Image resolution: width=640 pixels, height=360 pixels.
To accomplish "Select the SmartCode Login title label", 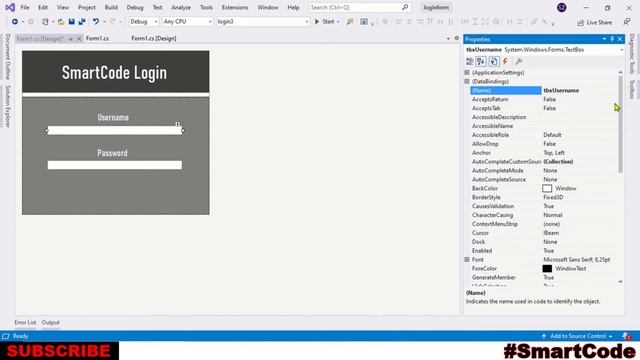I will pyautogui.click(x=114, y=73).
